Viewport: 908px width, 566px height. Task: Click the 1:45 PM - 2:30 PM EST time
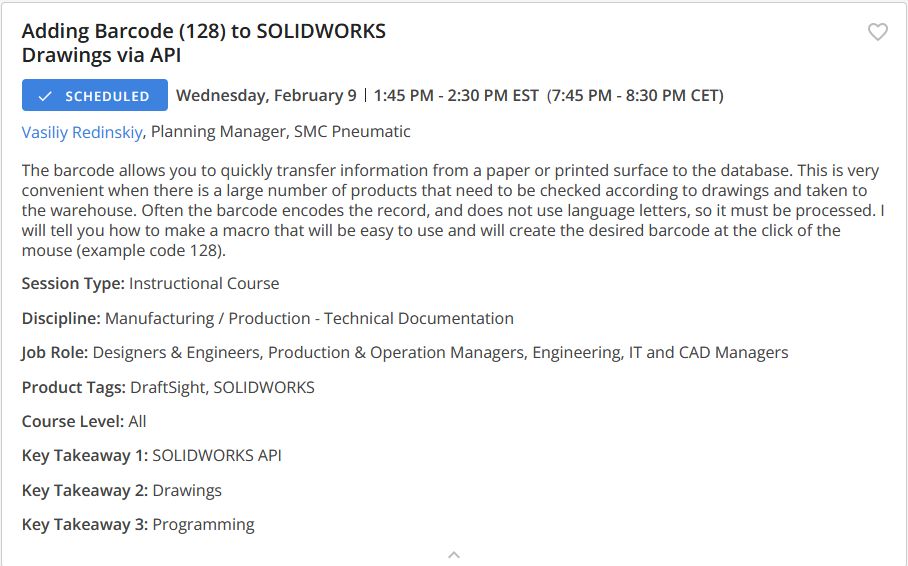click(x=456, y=96)
